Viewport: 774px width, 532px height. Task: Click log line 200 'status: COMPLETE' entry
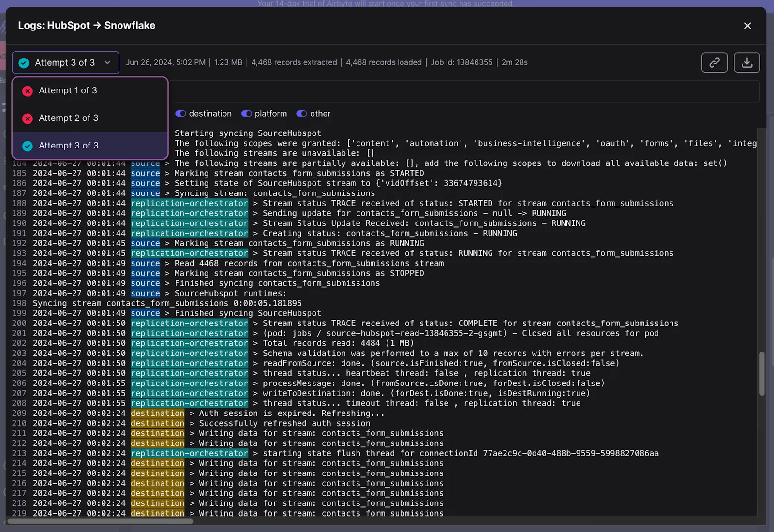(345, 323)
